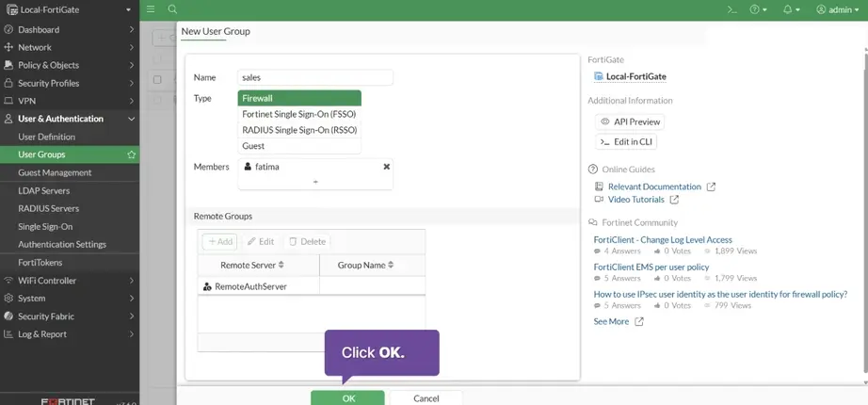The image size is (868, 405).
Task: Open IPsec user identity community link
Action: 720,294
